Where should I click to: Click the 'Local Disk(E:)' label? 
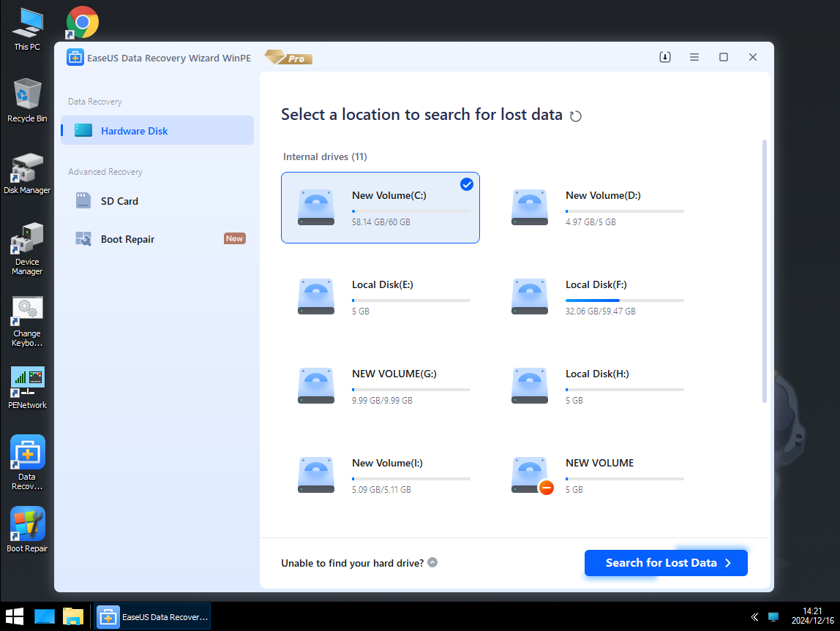coord(383,284)
